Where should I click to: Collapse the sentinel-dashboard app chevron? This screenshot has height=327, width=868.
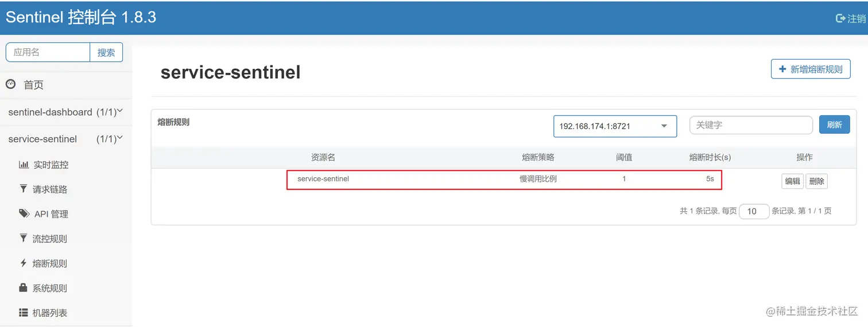tap(120, 111)
